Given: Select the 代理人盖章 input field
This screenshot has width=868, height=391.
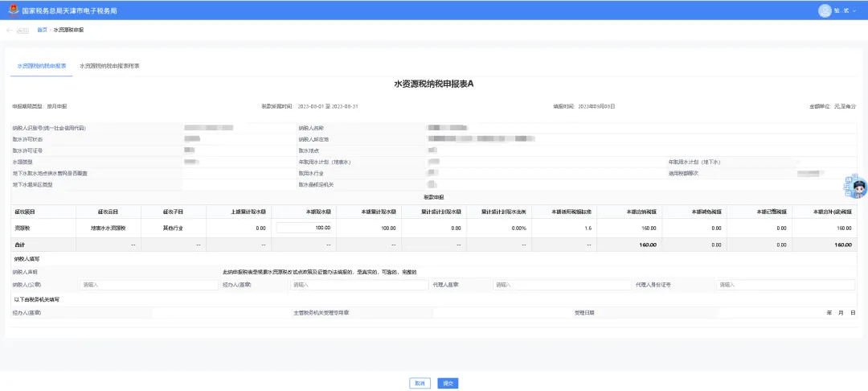Looking at the screenshot, I should coord(562,285).
